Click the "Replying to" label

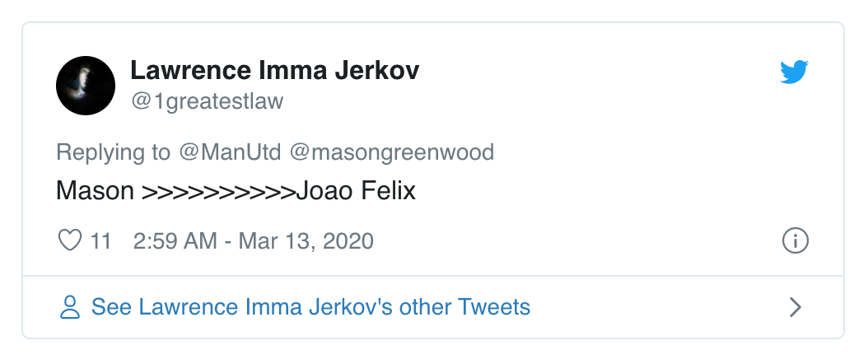tap(113, 152)
